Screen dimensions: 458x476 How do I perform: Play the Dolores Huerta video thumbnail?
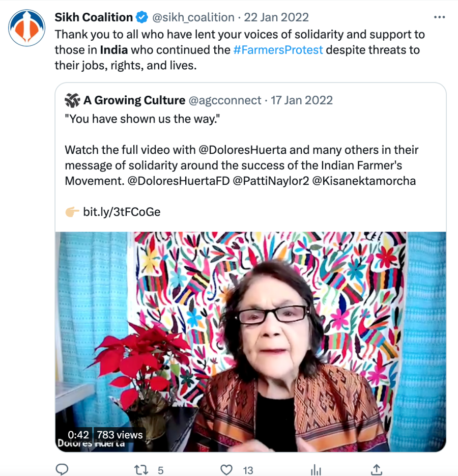[250, 341]
